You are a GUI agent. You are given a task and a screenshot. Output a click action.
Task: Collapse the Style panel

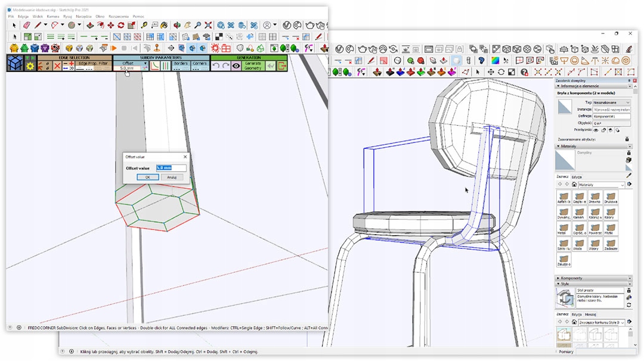pyautogui.click(x=565, y=284)
